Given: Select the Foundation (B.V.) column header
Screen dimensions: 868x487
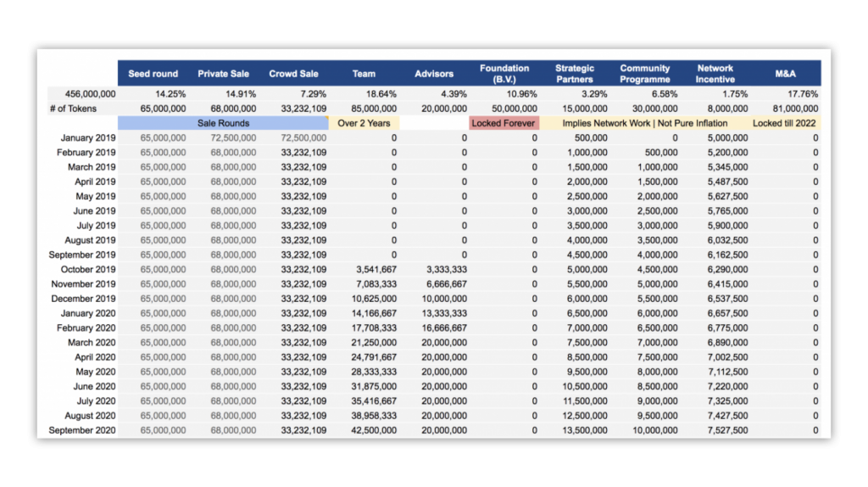Looking at the screenshot, I should click(x=504, y=74).
